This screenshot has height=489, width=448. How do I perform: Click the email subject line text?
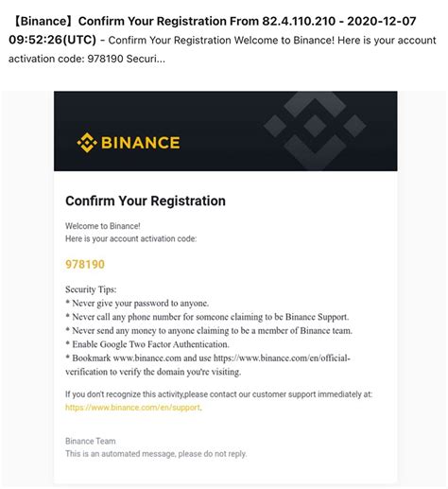[x=213, y=30]
